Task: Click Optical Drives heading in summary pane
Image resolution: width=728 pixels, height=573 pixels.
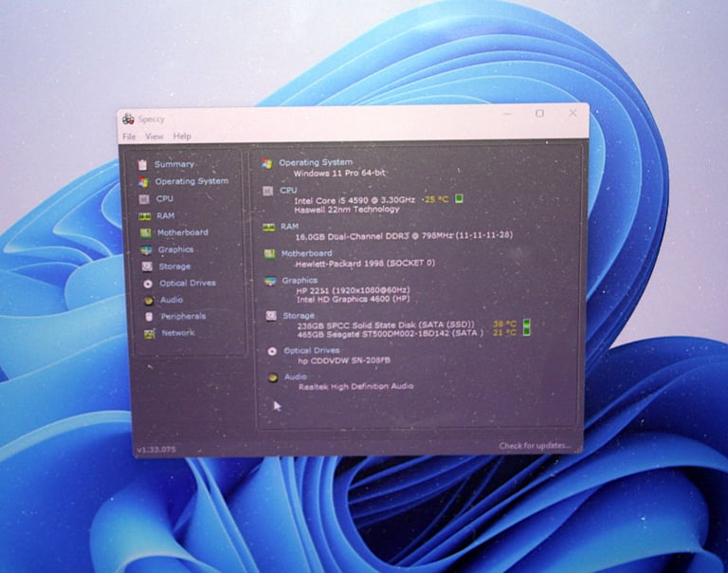Action: pos(312,350)
